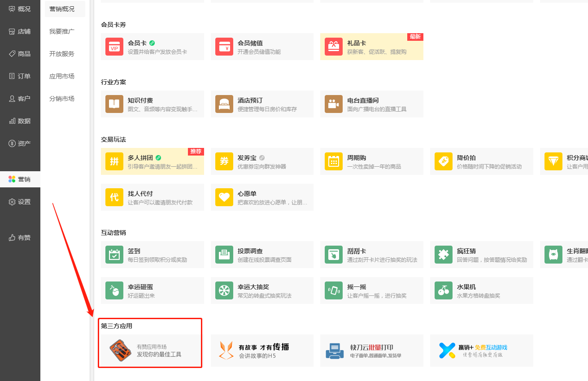Open the 降价拍 title link
The width and height of the screenshot is (588, 381).
[x=466, y=158]
